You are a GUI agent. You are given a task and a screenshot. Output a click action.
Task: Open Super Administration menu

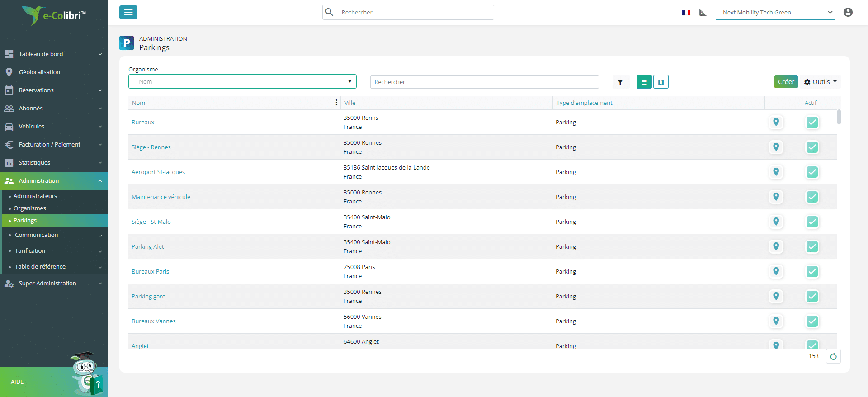54,283
